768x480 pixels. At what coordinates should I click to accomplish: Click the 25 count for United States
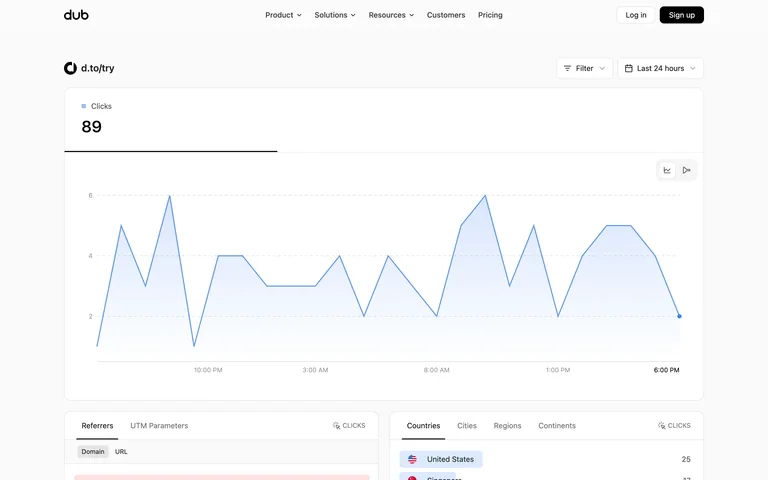(686, 459)
